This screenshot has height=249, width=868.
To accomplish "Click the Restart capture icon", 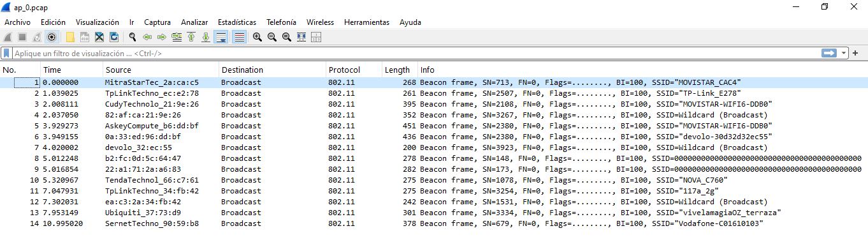I will tap(37, 37).
